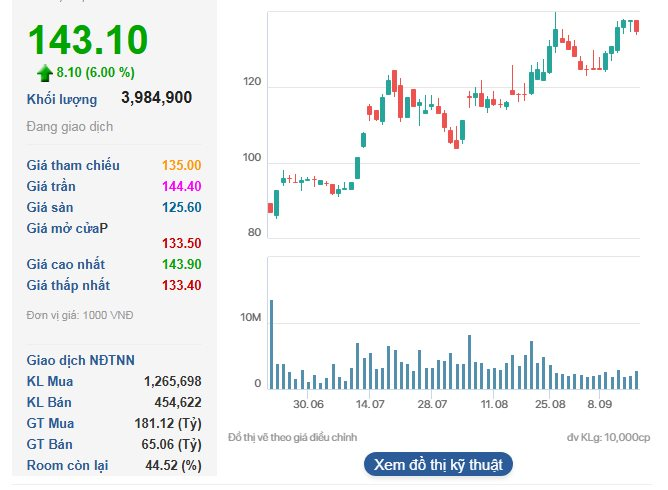
Task: Click the 'Giao dịch NĐTNN' heading
Action: (81, 360)
